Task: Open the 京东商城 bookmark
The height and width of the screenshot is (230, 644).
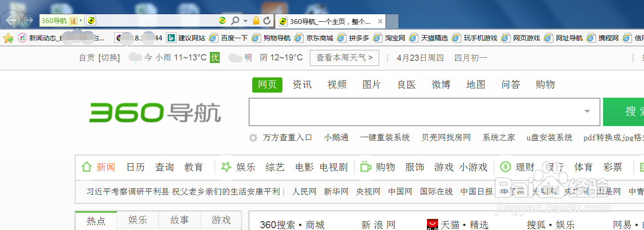Action: click(314, 38)
